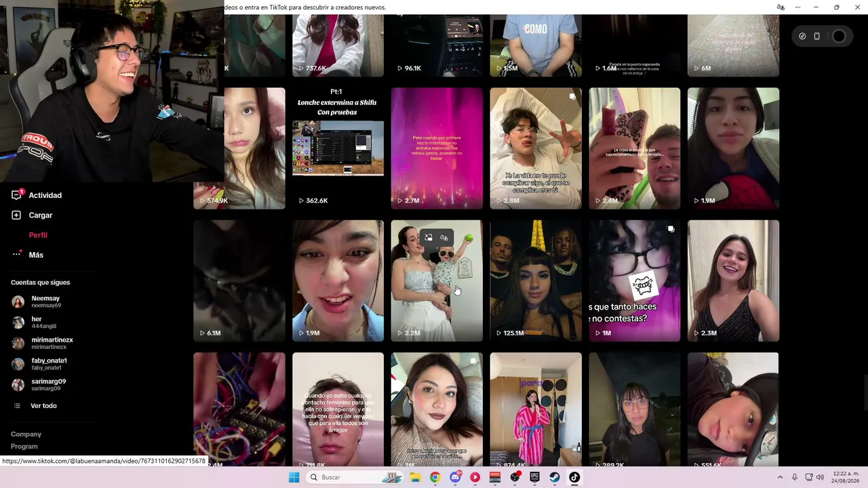Image resolution: width=868 pixels, height=488 pixels.
Task: Open the Program footer link
Action: [x=24, y=447]
